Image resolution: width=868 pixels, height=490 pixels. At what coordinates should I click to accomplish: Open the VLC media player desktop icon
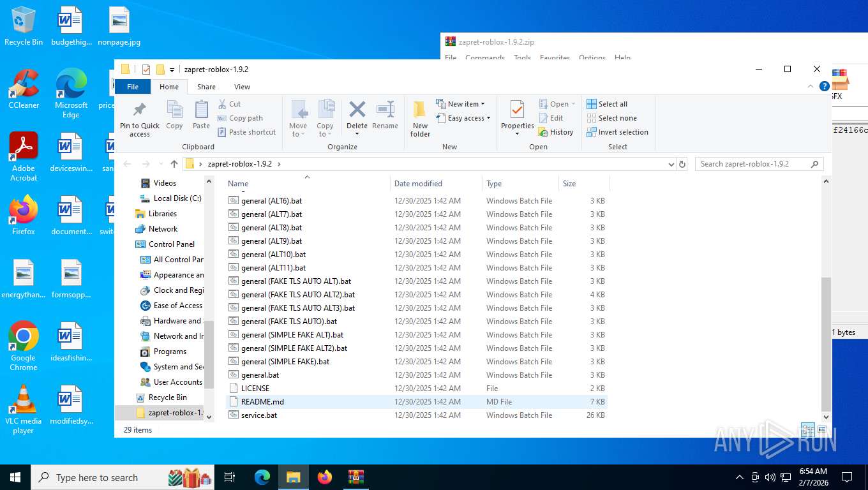[x=24, y=410]
